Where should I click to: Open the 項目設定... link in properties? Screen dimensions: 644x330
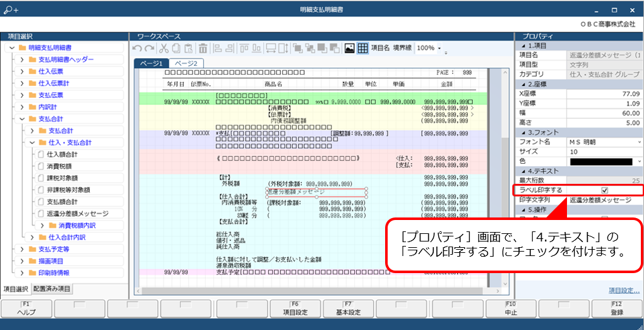[624, 291]
